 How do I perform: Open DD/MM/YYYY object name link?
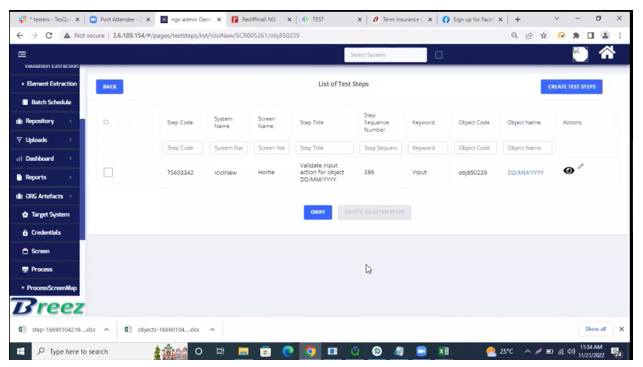[x=525, y=173]
